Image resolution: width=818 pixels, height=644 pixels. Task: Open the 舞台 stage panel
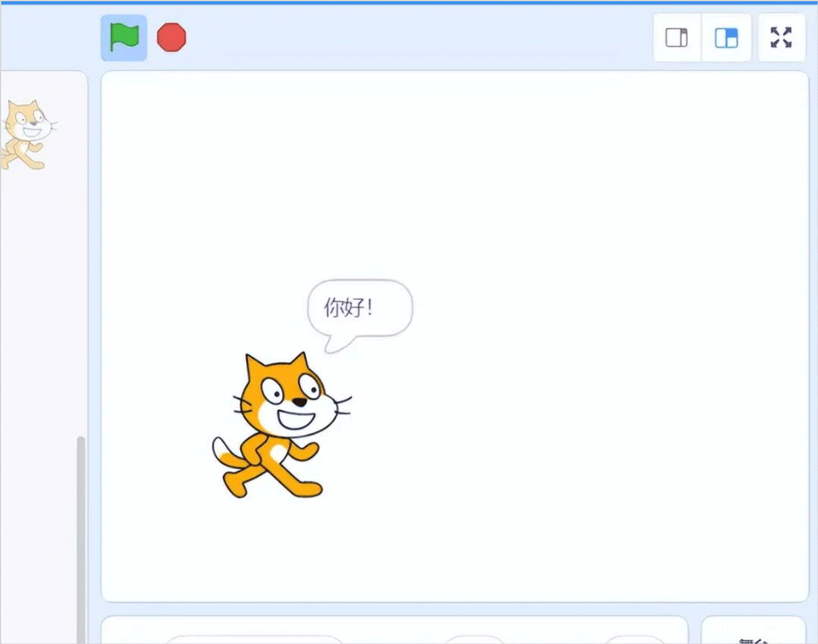(x=753, y=635)
